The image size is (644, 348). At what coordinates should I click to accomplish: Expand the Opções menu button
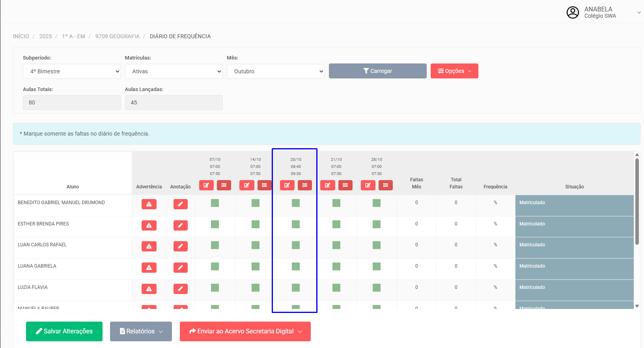coord(454,71)
